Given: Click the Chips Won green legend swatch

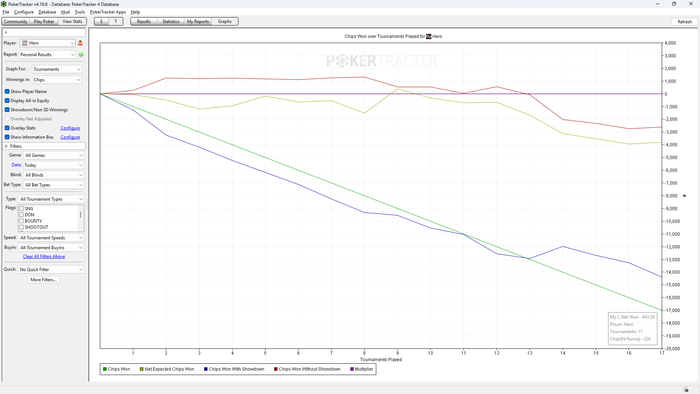Looking at the screenshot, I should [x=105, y=369].
